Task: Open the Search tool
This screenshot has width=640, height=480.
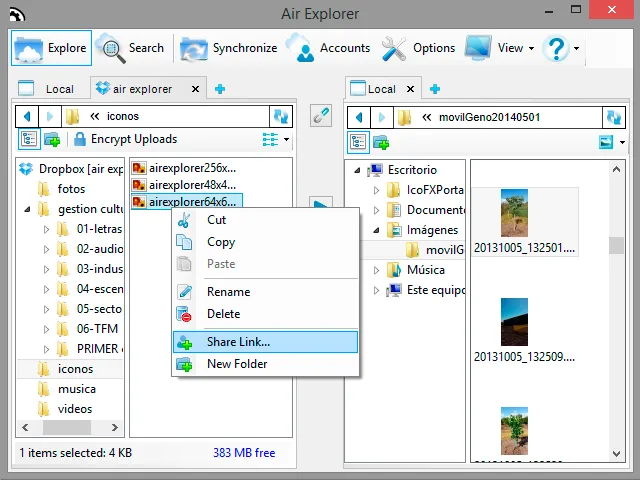Action: coord(131,48)
